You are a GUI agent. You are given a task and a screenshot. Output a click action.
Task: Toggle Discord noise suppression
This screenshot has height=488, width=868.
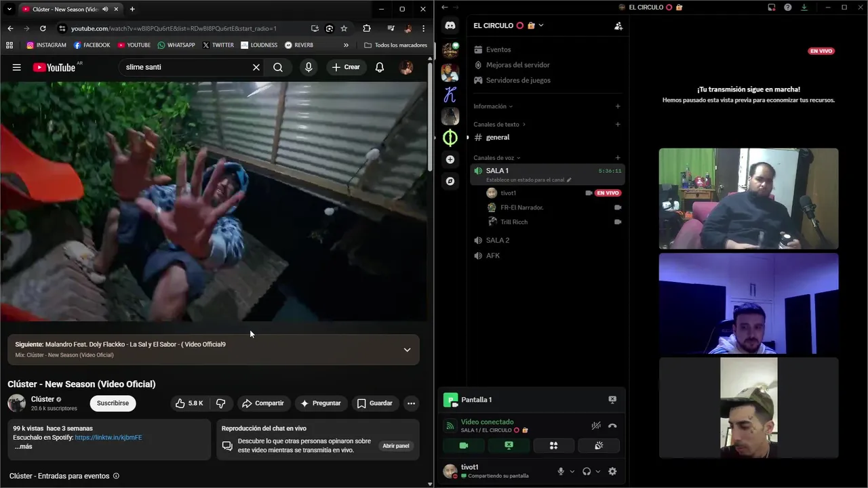(596, 426)
